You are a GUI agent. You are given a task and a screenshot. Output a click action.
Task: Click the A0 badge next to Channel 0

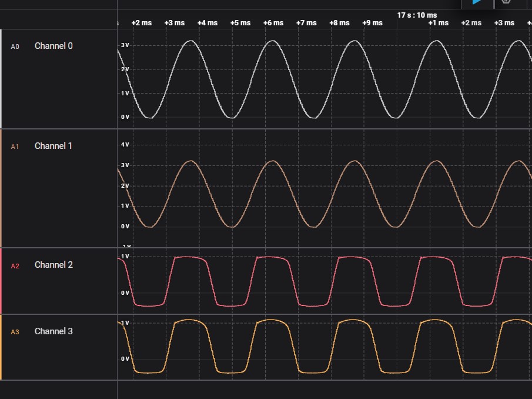tap(14, 45)
